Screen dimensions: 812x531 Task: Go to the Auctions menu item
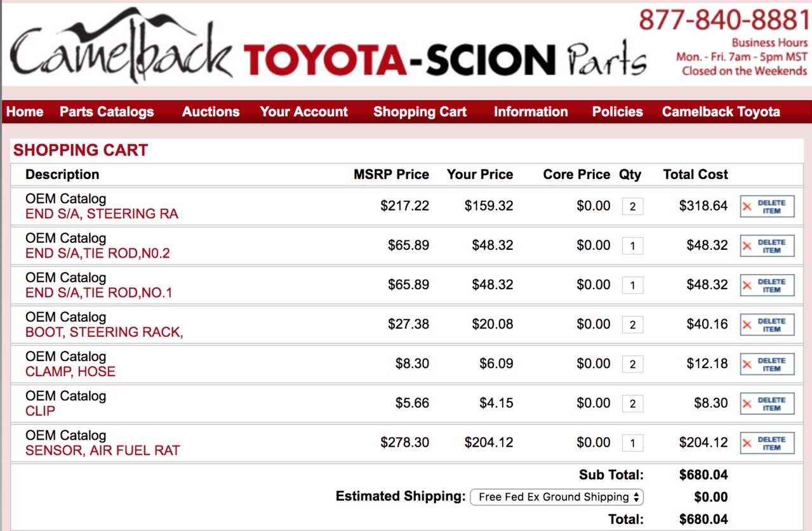pos(211,112)
